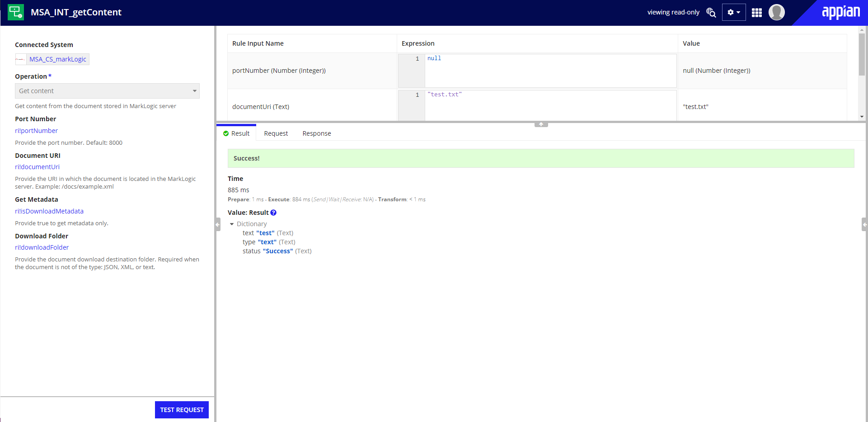The width and height of the screenshot is (868, 422).
Task: Click the MSA_INT_getContent title
Action: [76, 12]
